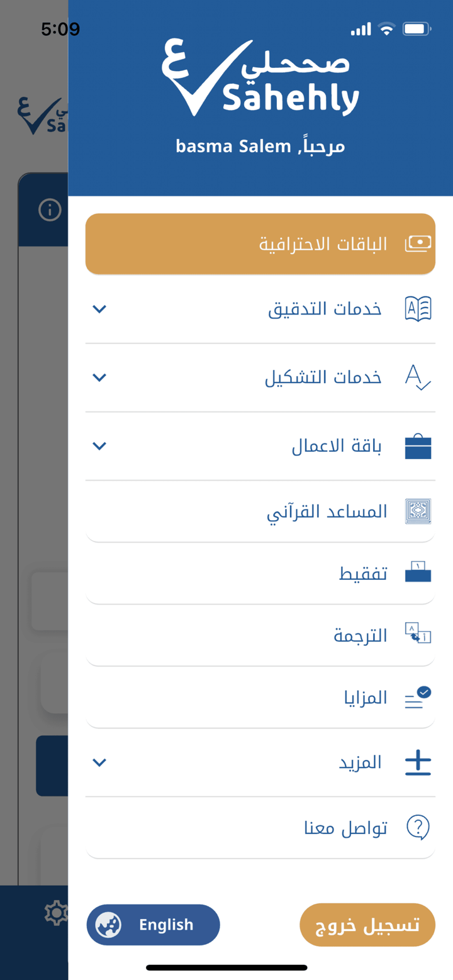Open المساعد القرآني Quran assistant icon
Viewport: 453px width, 980px height.
417,510
